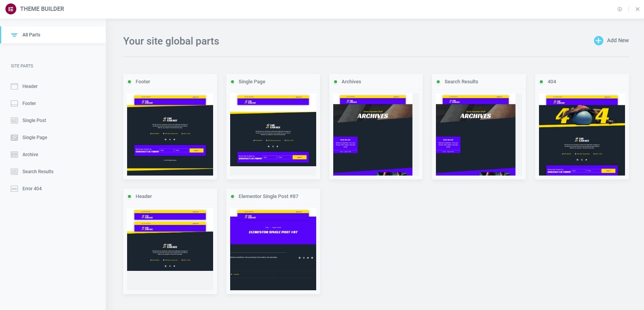This screenshot has height=310, width=644.
Task: Click the Add New button label
Action: (618, 40)
